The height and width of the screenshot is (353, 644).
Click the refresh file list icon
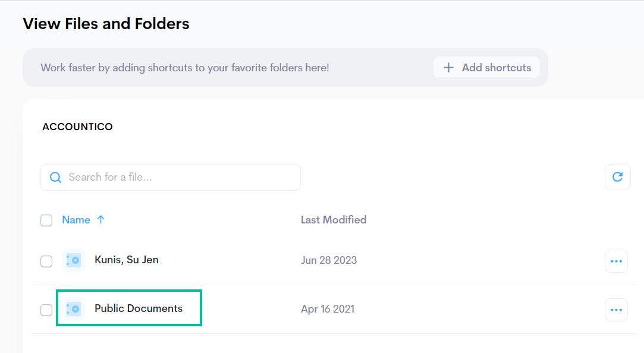[x=617, y=177]
